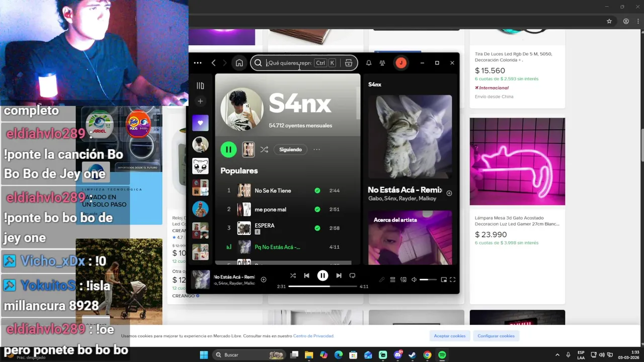Open 'Acerca del artista' card
The height and width of the screenshot is (362, 644).
[x=410, y=237]
